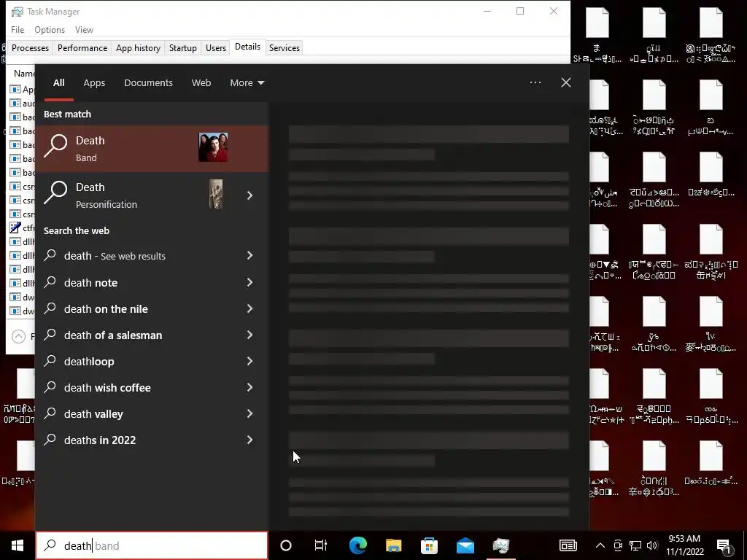Open the search options ellipsis menu
The image size is (747, 560).
535,83
